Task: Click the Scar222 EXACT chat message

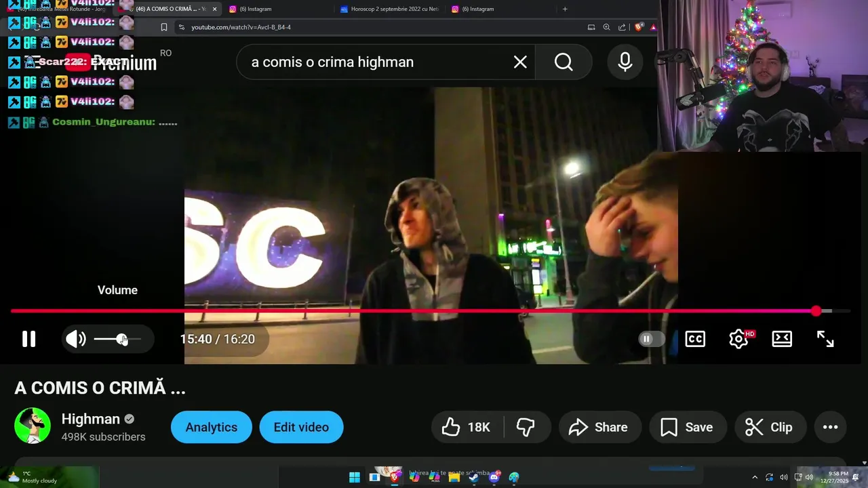Action: click(x=68, y=62)
